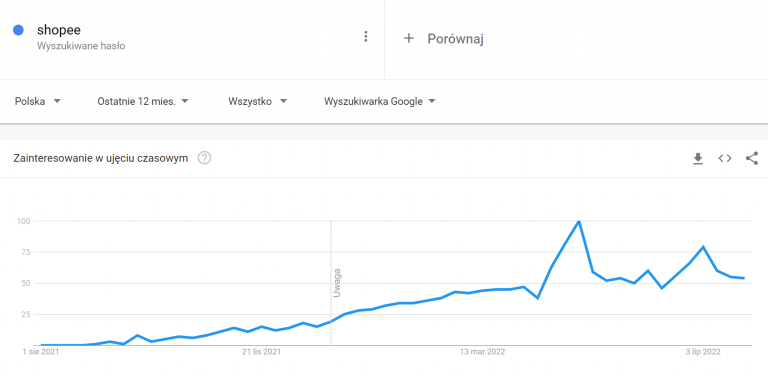Expand the Wszystko category dropdown
The image size is (768, 384).
[x=257, y=101]
